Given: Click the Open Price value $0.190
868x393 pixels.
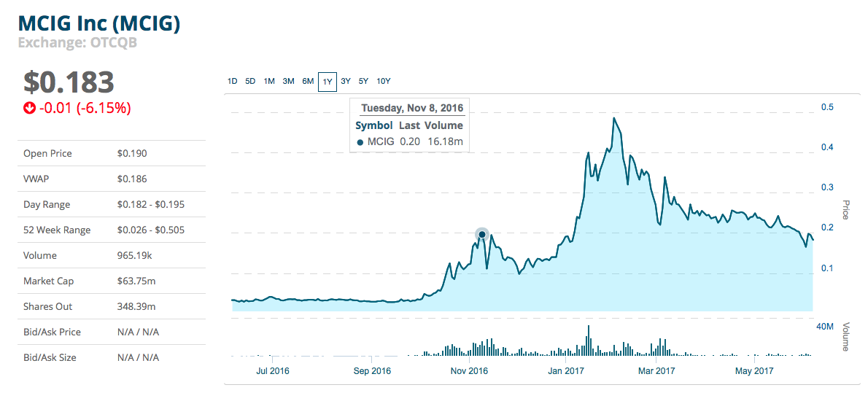Looking at the screenshot, I should pos(132,153).
